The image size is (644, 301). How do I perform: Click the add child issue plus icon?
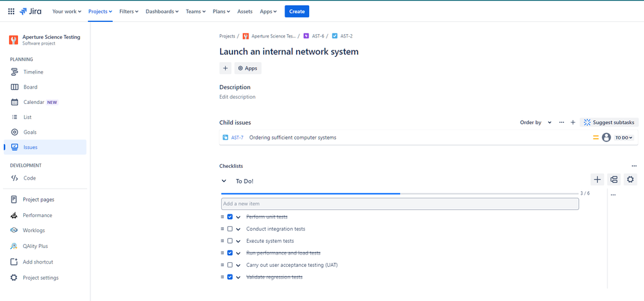pyautogui.click(x=573, y=123)
